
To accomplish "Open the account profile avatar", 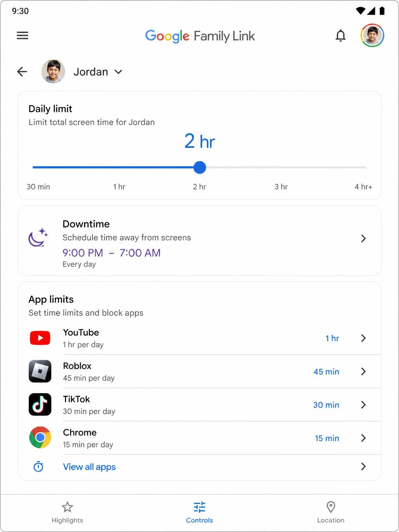I will click(372, 35).
